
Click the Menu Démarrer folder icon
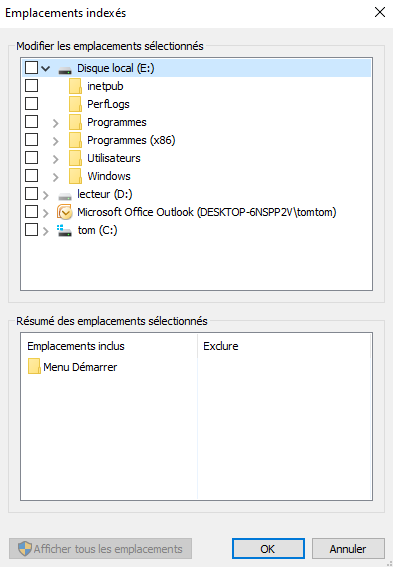(34, 366)
